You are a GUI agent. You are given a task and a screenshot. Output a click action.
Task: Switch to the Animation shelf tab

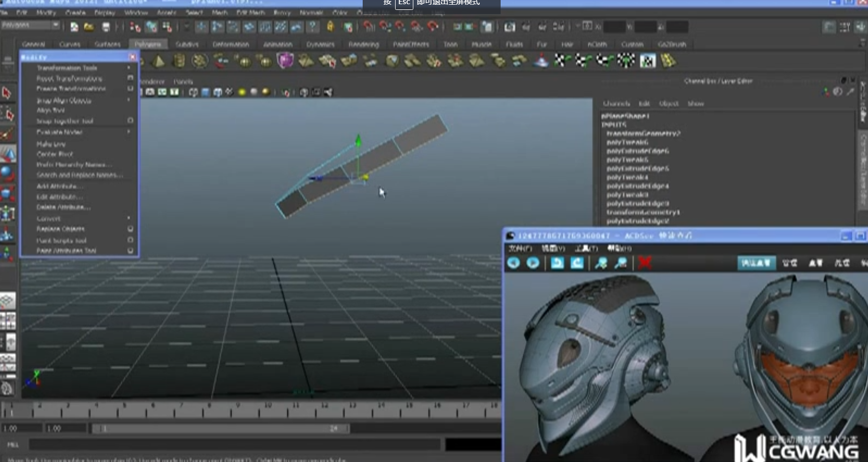(x=278, y=44)
